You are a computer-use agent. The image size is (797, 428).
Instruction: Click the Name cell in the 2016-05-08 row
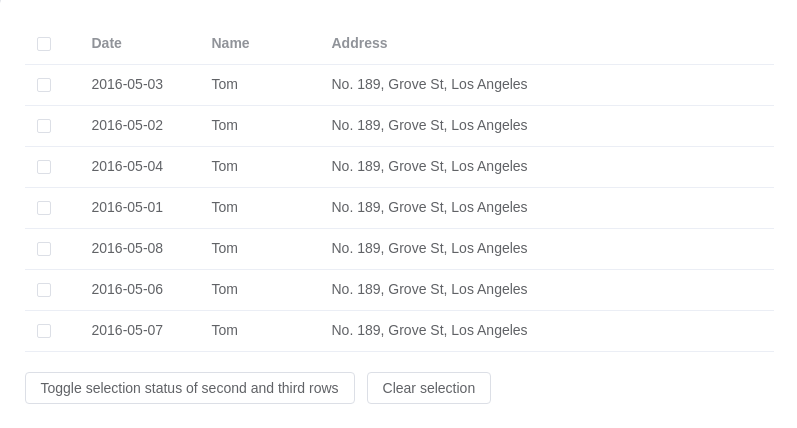coord(225,248)
